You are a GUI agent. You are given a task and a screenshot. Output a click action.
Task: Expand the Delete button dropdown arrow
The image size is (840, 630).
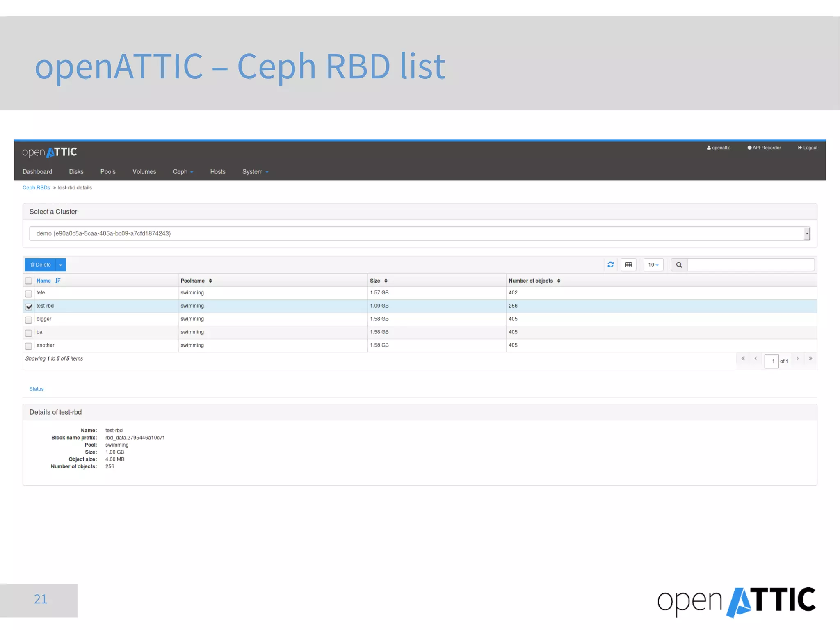(61, 265)
